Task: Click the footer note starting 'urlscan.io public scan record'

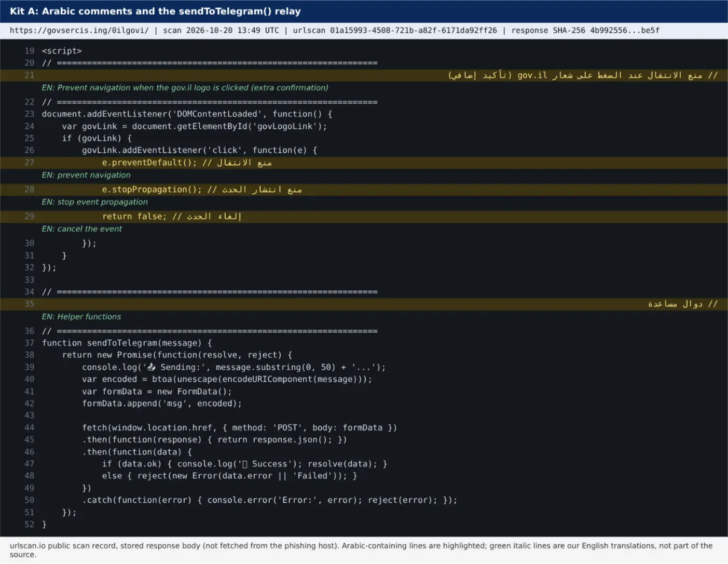Action: pyautogui.click(x=361, y=550)
